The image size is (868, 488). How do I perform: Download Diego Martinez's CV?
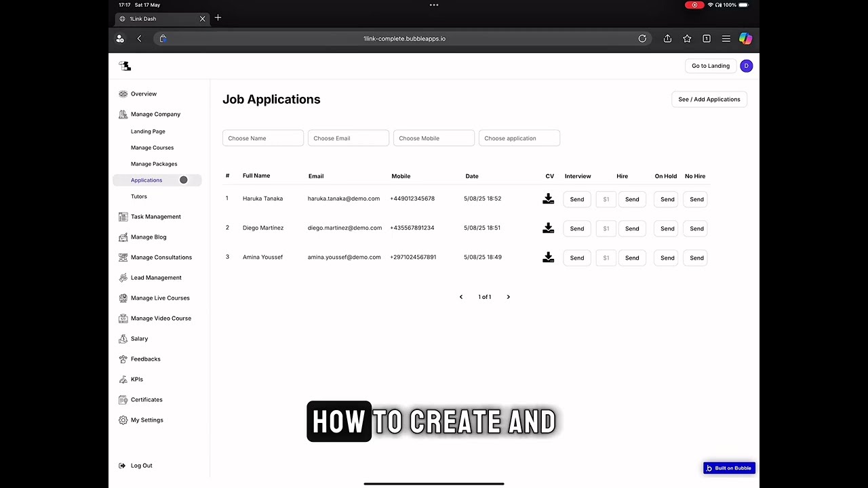(549, 228)
